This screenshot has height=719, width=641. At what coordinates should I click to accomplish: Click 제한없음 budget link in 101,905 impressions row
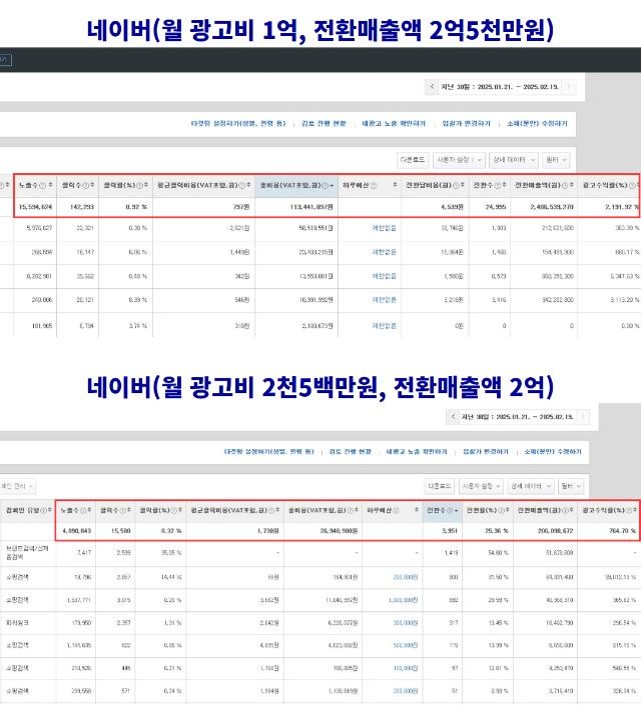pyautogui.click(x=384, y=326)
